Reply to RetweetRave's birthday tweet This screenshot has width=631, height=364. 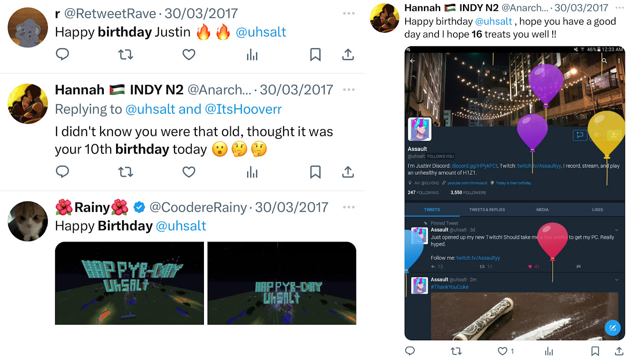click(x=62, y=55)
